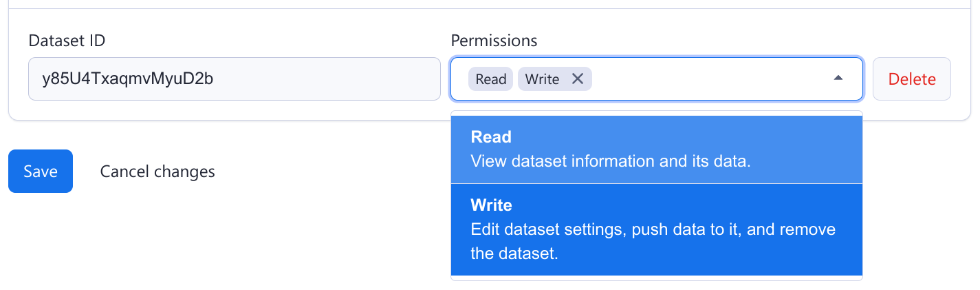Collapse the Permissions dropdown arrow
Image resolution: width=980 pixels, height=290 pixels.
click(x=838, y=79)
